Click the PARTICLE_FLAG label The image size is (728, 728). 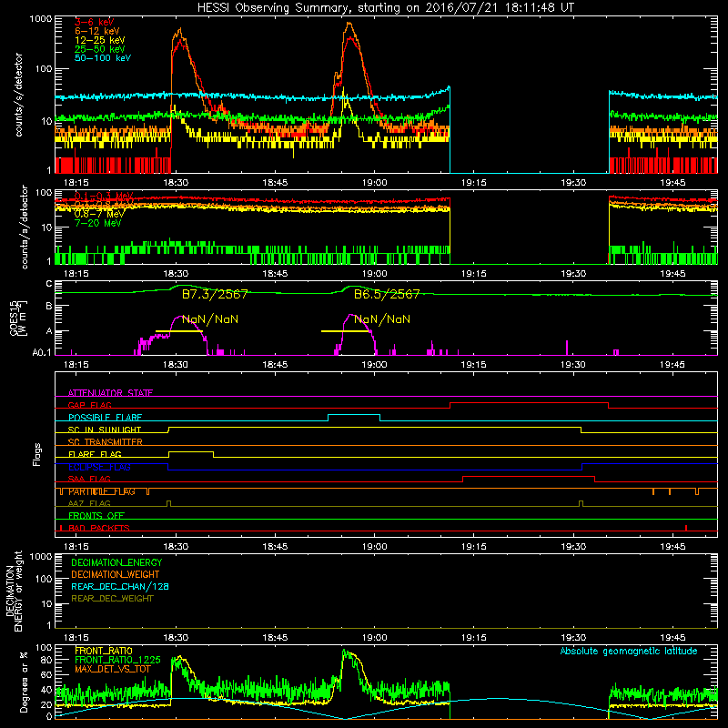[102, 491]
